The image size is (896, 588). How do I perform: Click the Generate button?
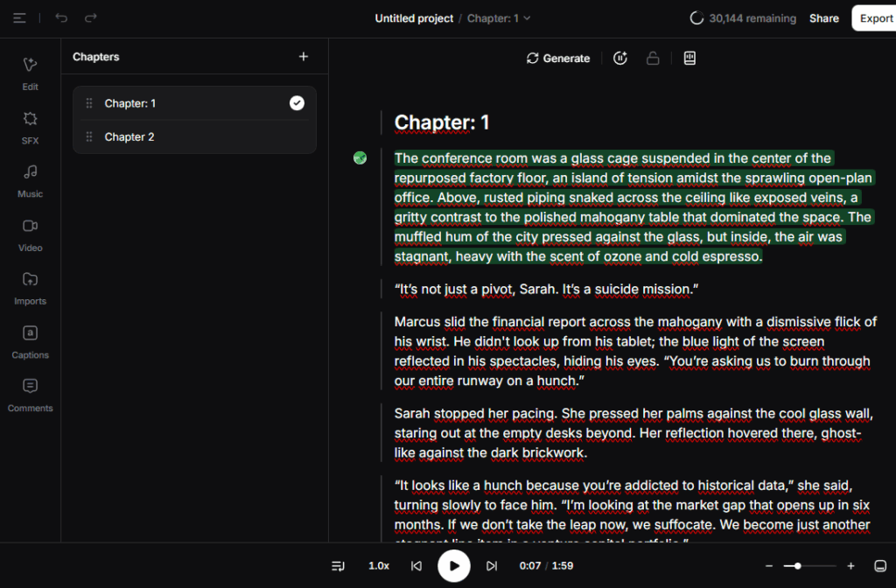pyautogui.click(x=558, y=58)
